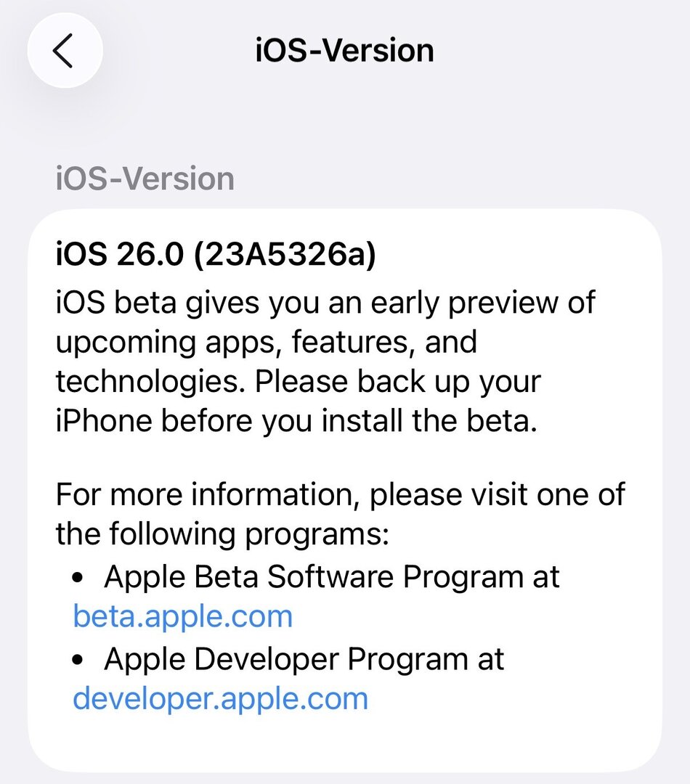Click the 'For more information' line
This screenshot has height=784, width=690.
[340, 495]
